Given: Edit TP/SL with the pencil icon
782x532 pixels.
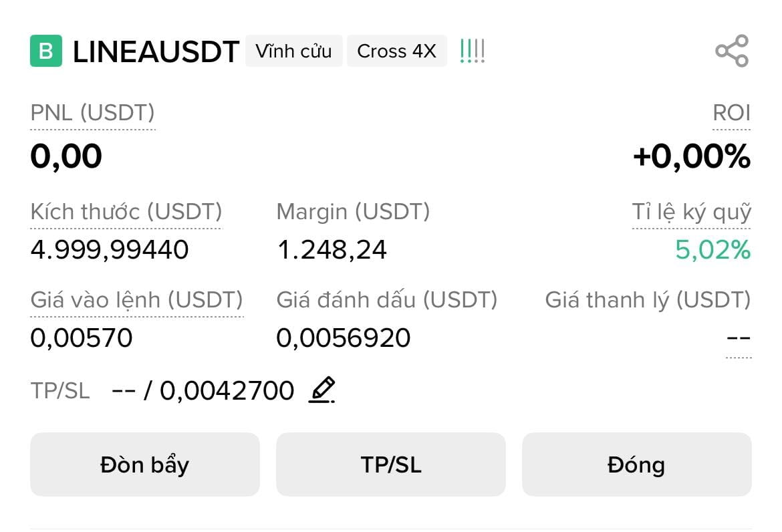Looking at the screenshot, I should click(x=321, y=390).
